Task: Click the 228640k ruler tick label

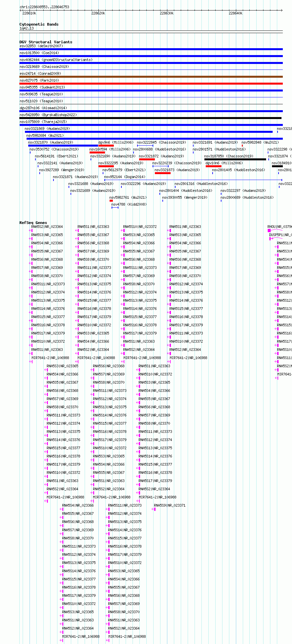Action: (236, 13)
